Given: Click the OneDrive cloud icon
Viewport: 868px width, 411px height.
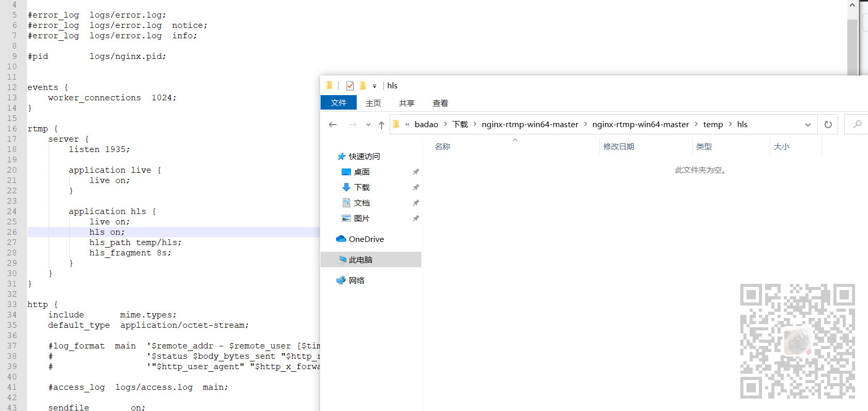Looking at the screenshot, I should 341,239.
